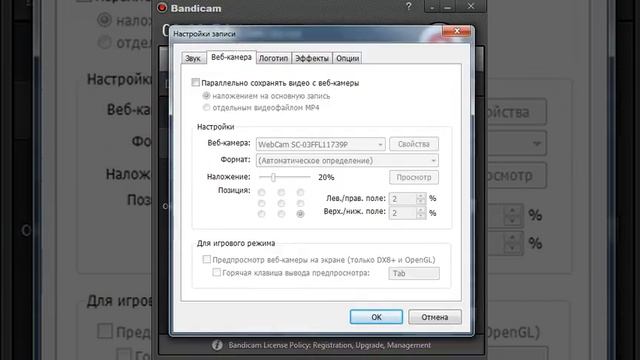The width and height of the screenshot is (640, 360).
Task: Select bottom-left position radio button
Action: (x=262, y=214)
